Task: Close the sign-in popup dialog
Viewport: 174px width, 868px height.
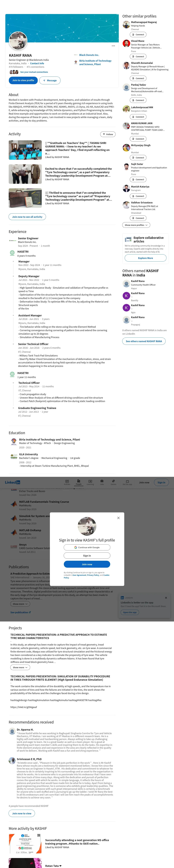Action: coord(118,518)
